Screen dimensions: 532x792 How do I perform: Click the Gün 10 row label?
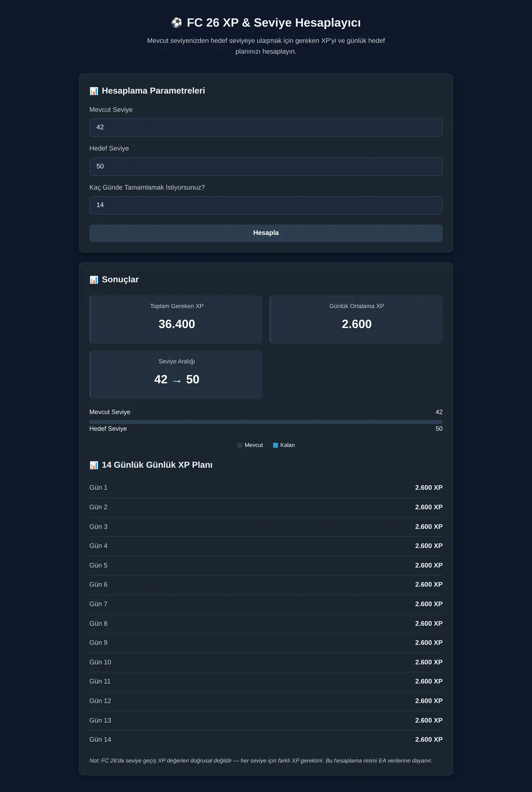100,662
